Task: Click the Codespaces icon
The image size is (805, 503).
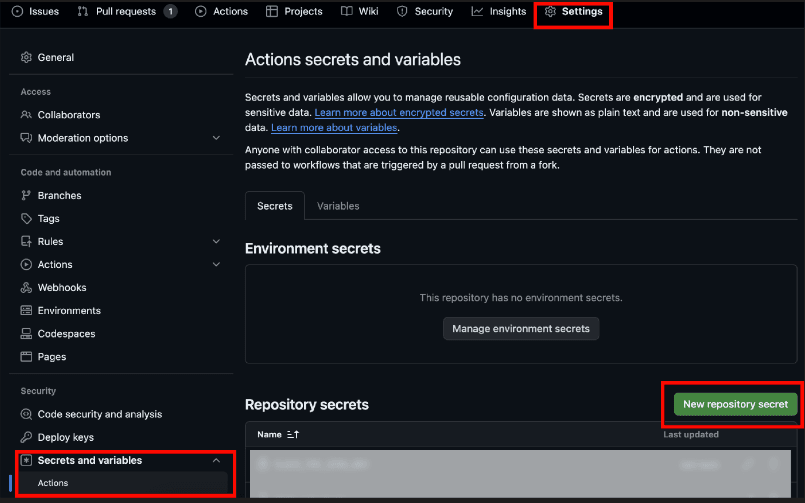Action: pos(26,334)
